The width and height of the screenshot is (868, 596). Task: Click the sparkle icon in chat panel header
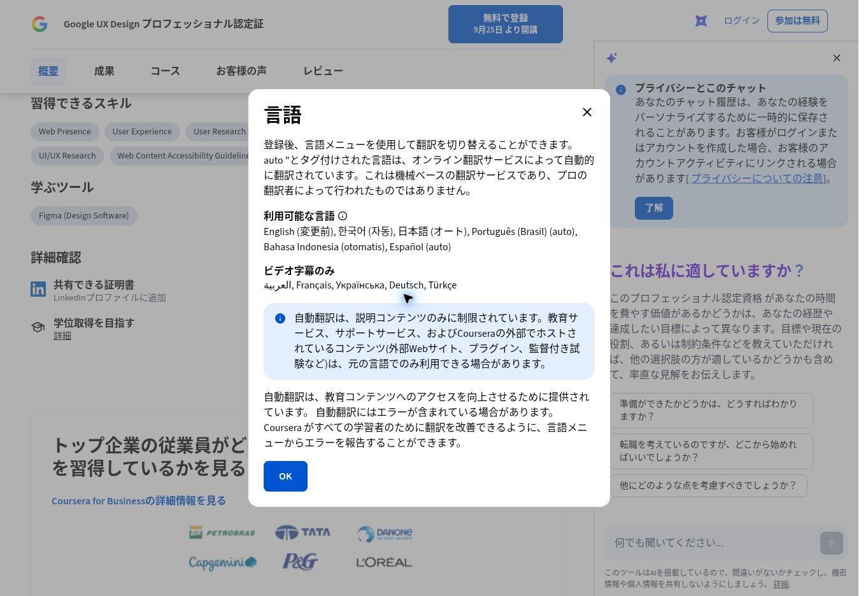point(612,58)
